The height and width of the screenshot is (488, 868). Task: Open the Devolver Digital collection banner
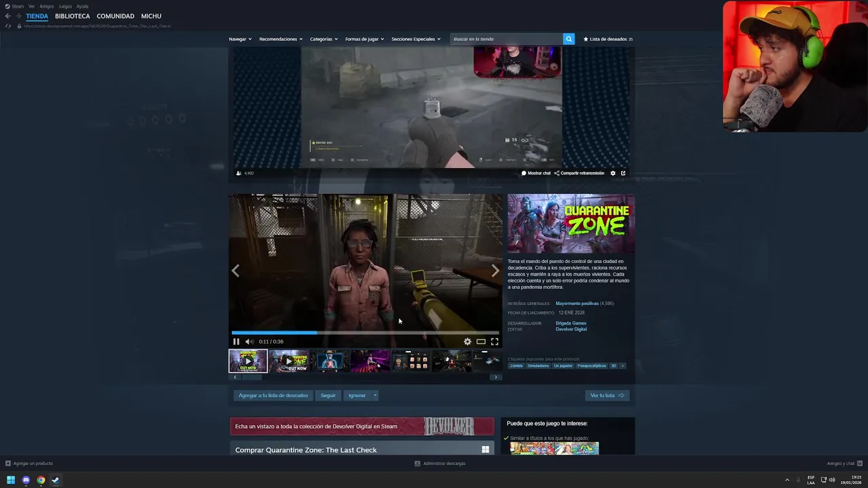pyautogui.click(x=362, y=426)
